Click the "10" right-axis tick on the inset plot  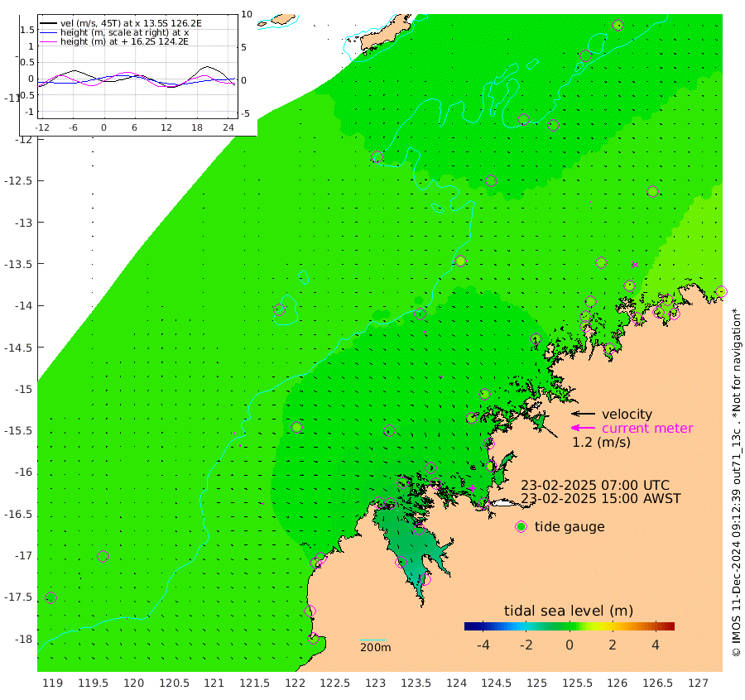pos(247,14)
